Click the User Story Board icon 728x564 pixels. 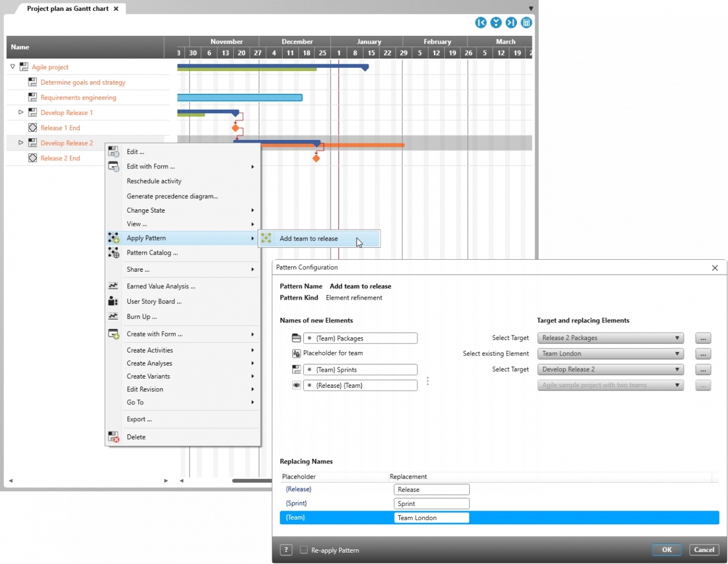[113, 301]
